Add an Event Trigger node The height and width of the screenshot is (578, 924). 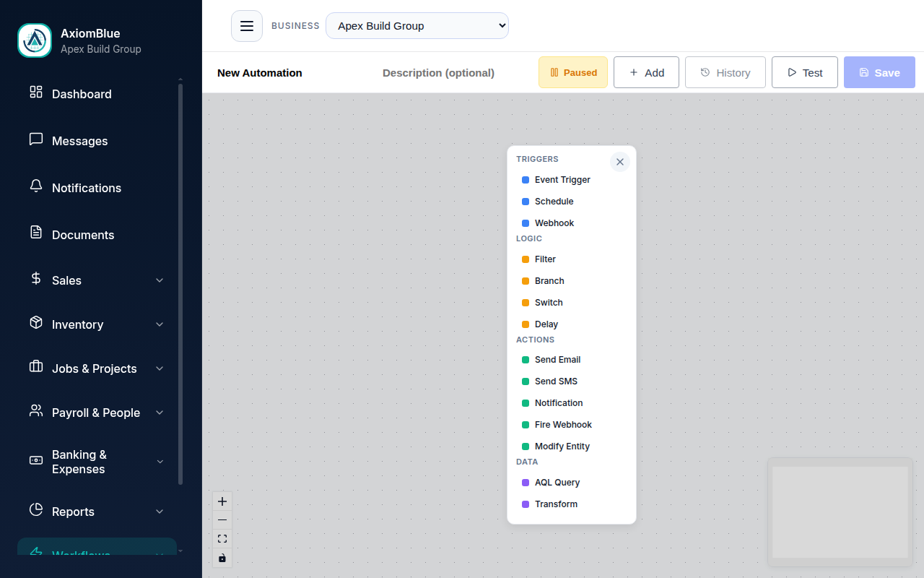pos(572,180)
